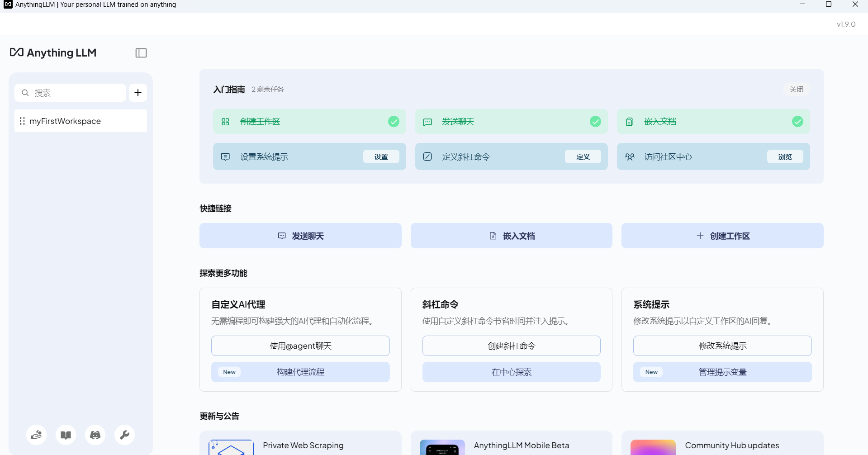Image resolution: width=868 pixels, height=455 pixels.
Task: Click the 发送聊天 chat icon in checklist
Action: point(427,122)
